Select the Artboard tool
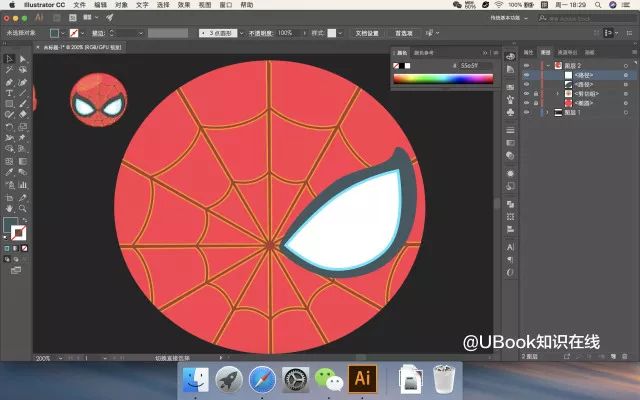640x400 pixels. (9, 198)
